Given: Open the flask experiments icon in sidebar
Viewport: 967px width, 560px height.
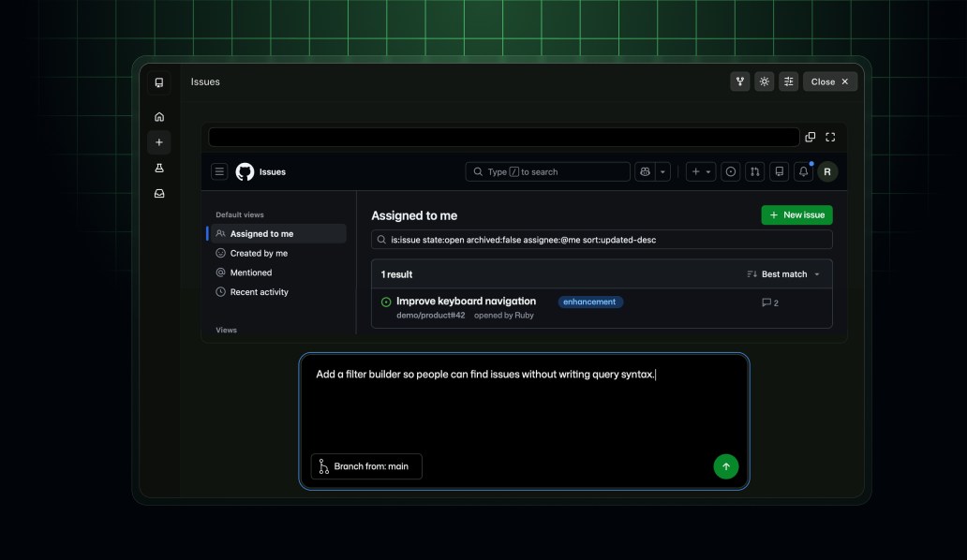Looking at the screenshot, I should pyautogui.click(x=159, y=168).
